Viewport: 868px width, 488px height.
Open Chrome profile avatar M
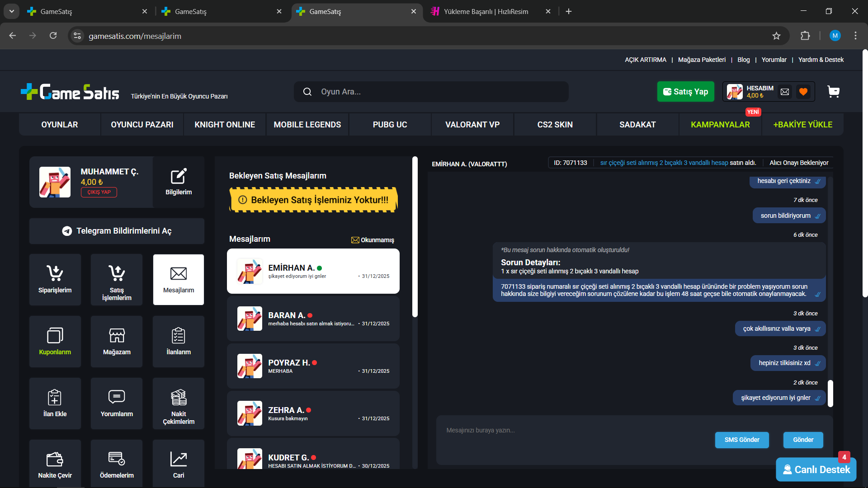pyautogui.click(x=835, y=36)
